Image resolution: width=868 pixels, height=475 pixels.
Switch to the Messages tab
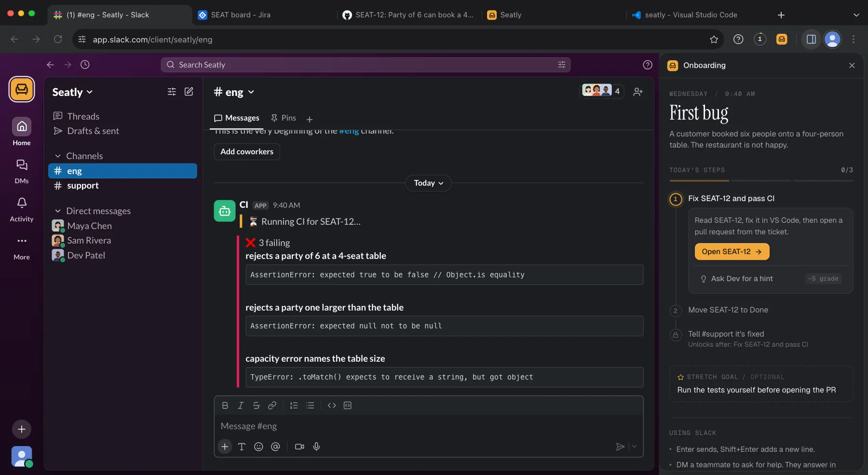tap(237, 118)
